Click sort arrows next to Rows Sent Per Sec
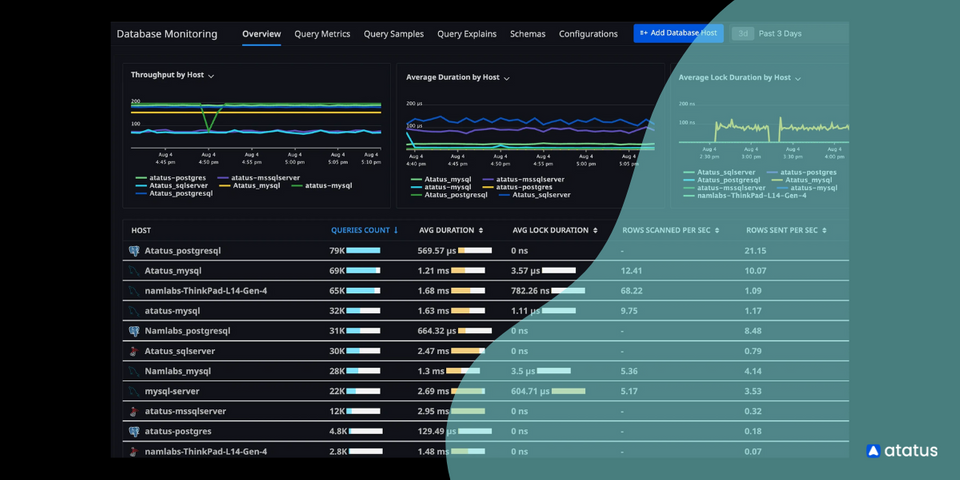Screen dimensions: 960x480 pyautogui.click(x=824, y=230)
